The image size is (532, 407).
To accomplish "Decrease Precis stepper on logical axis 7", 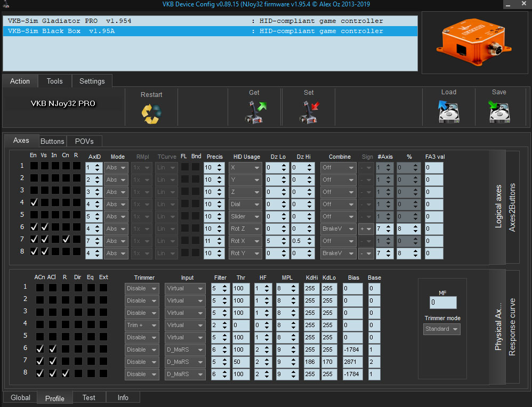I will 220,243.
